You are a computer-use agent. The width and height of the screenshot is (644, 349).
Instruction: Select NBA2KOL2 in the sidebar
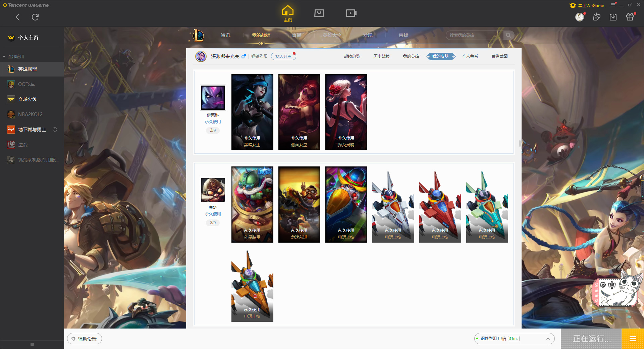(32, 114)
